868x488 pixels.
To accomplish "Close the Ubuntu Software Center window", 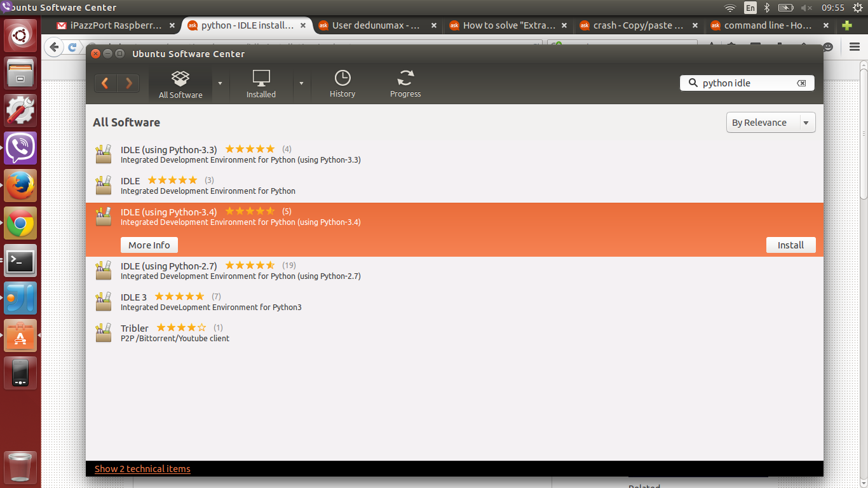I will click(x=95, y=54).
